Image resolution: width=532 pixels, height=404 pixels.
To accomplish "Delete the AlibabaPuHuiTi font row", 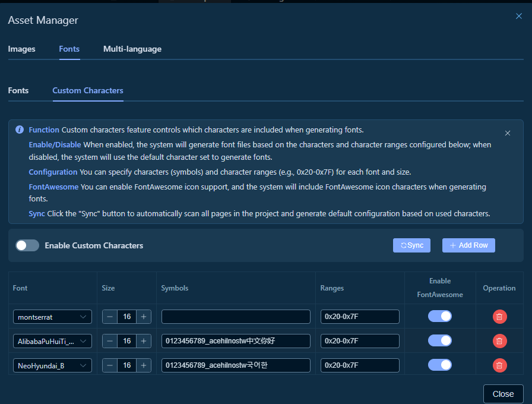I will click(501, 340).
